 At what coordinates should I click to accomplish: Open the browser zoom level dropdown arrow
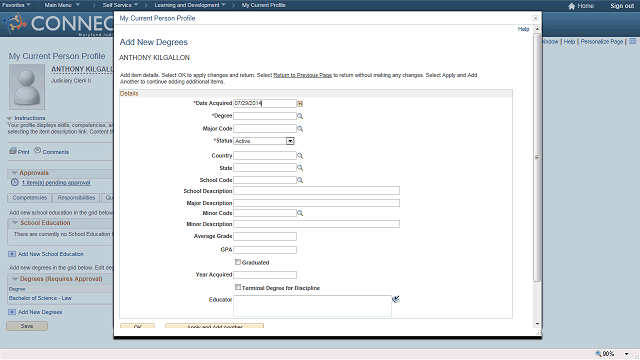tap(627, 354)
